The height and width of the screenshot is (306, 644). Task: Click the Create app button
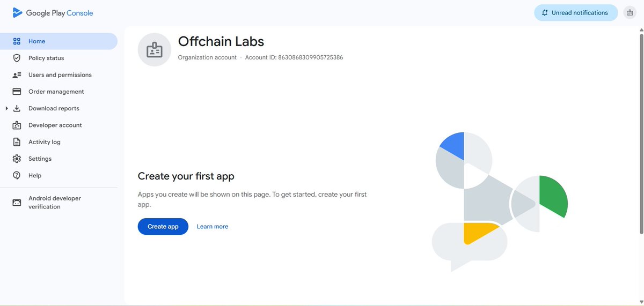(x=163, y=227)
